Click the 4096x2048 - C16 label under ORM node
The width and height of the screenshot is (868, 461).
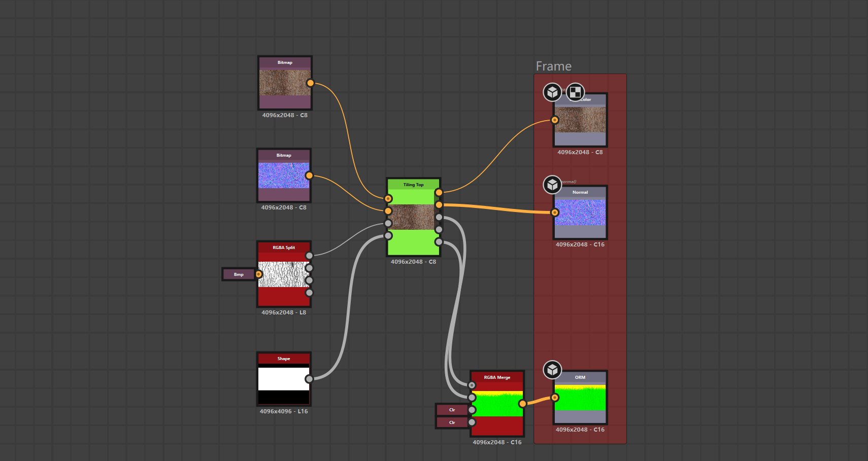click(x=580, y=430)
